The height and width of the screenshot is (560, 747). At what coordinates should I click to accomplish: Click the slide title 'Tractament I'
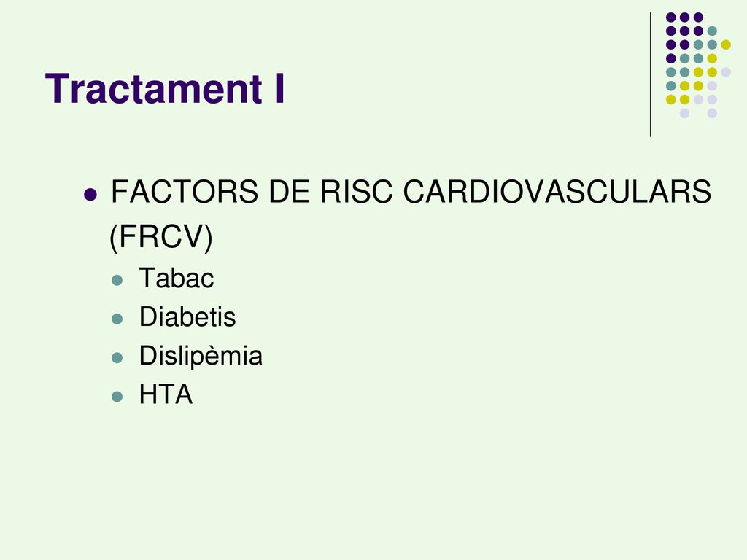point(165,88)
